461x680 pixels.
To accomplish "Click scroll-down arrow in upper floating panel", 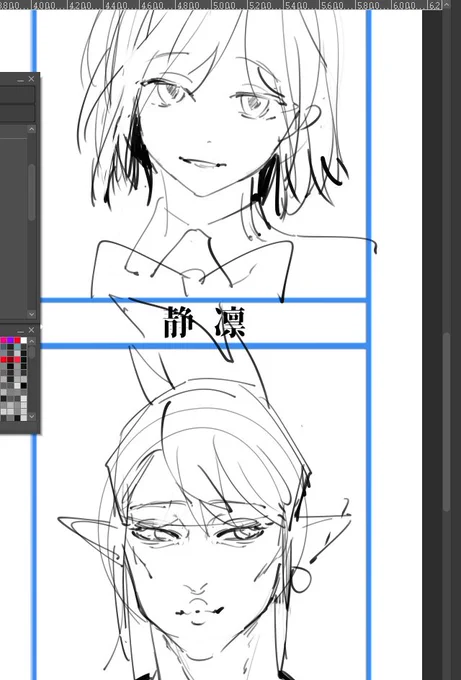I will [x=31, y=314].
